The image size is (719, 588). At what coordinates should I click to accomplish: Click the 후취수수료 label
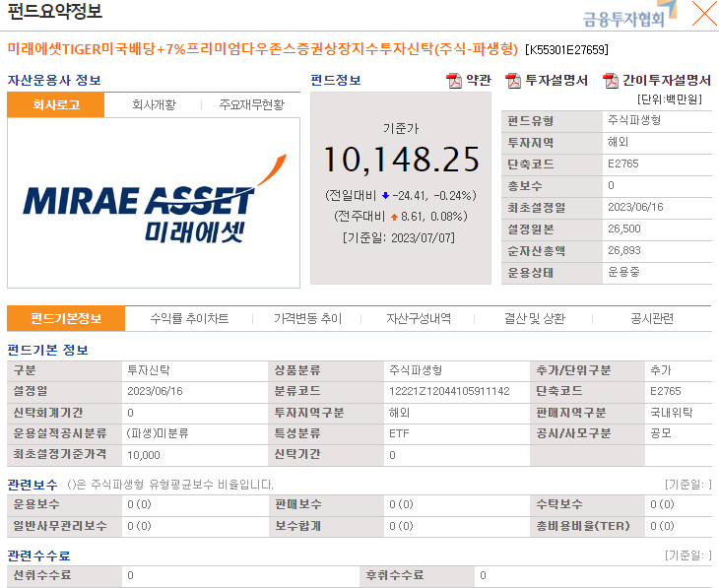click(394, 575)
